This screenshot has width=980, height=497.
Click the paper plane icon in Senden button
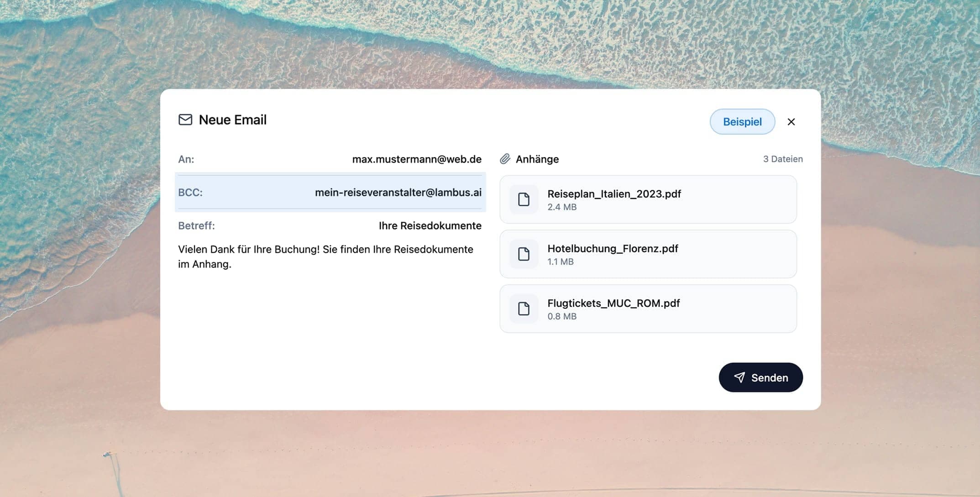pos(739,377)
